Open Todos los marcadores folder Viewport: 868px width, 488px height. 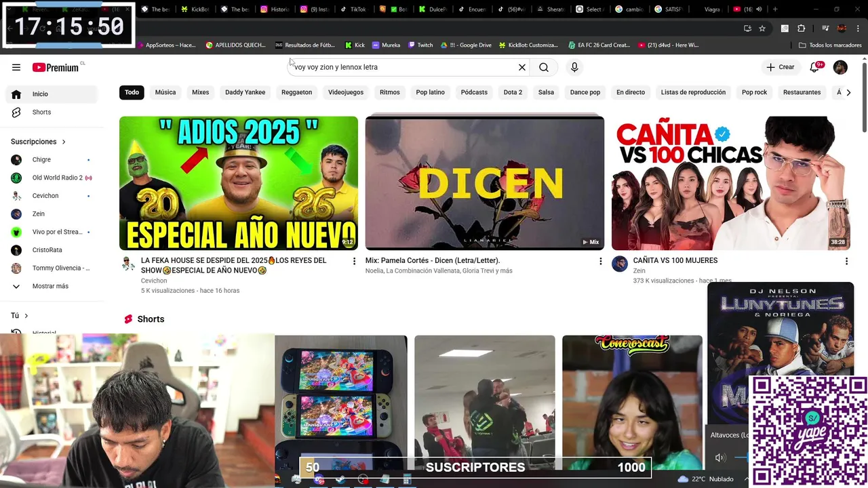click(x=830, y=45)
